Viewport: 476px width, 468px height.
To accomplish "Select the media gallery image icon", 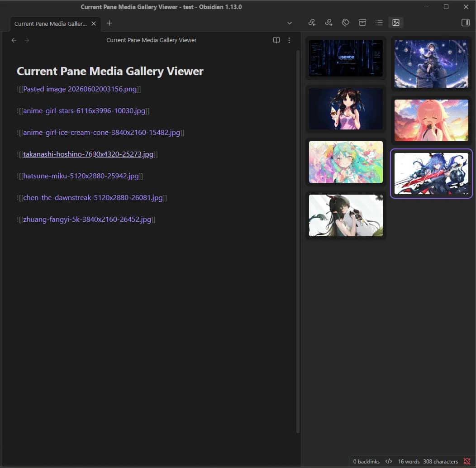I will tap(396, 23).
